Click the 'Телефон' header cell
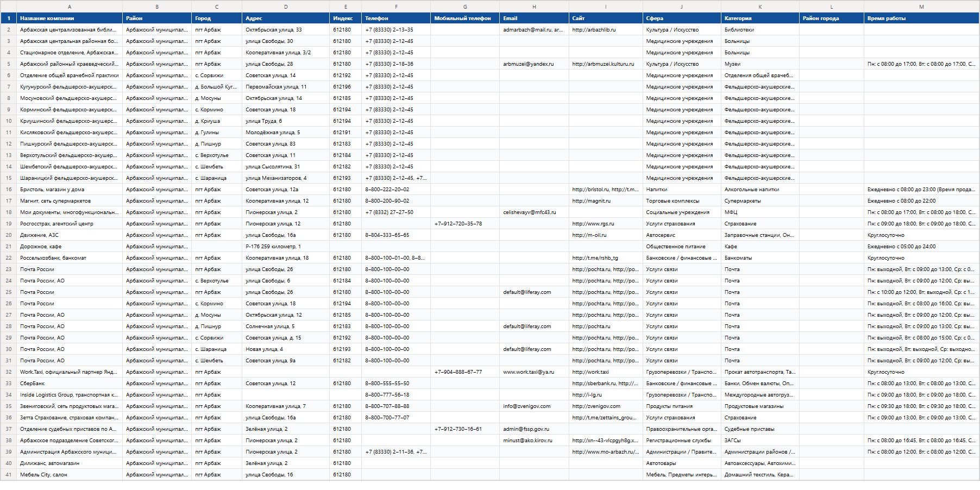Screen dimensions: 980x490 [396, 18]
